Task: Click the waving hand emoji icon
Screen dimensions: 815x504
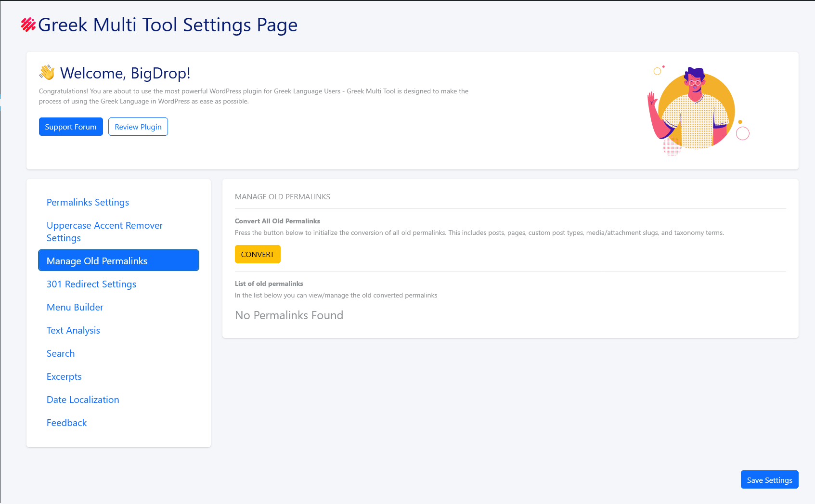Action: click(x=47, y=73)
